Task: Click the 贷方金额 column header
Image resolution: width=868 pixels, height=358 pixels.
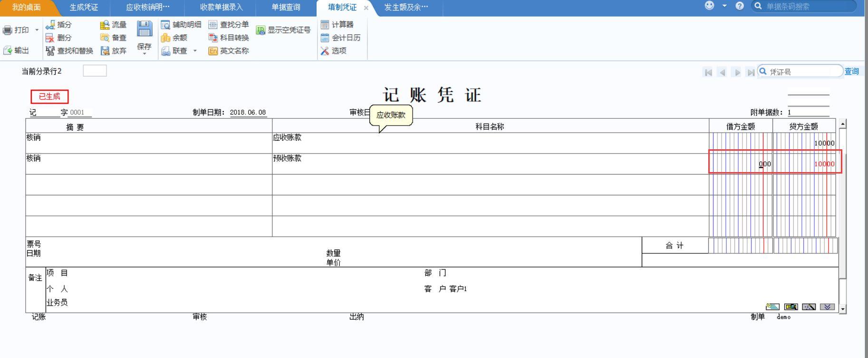Action: tap(804, 126)
